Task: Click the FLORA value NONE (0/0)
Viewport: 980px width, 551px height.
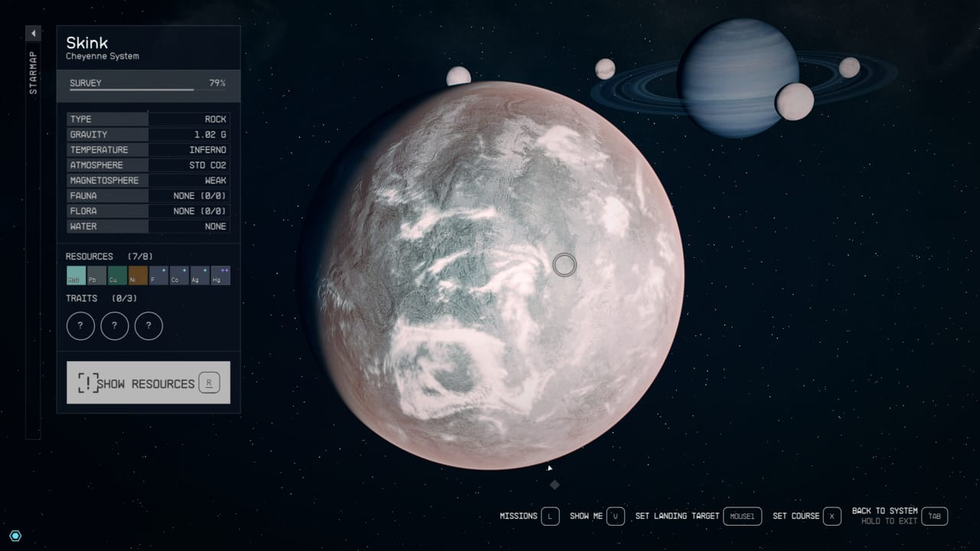Action: 200,211
